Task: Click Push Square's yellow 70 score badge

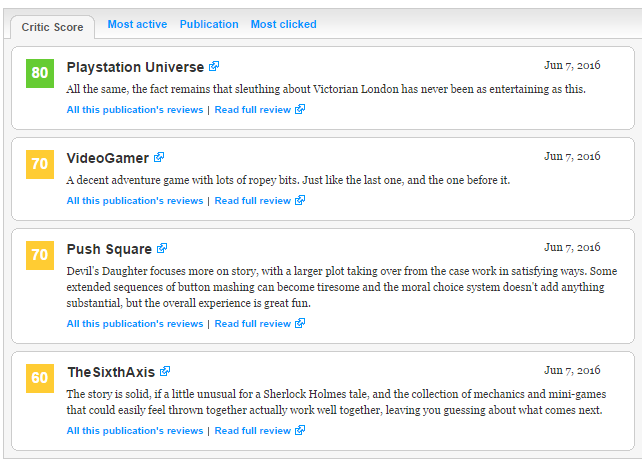Action: (40, 255)
